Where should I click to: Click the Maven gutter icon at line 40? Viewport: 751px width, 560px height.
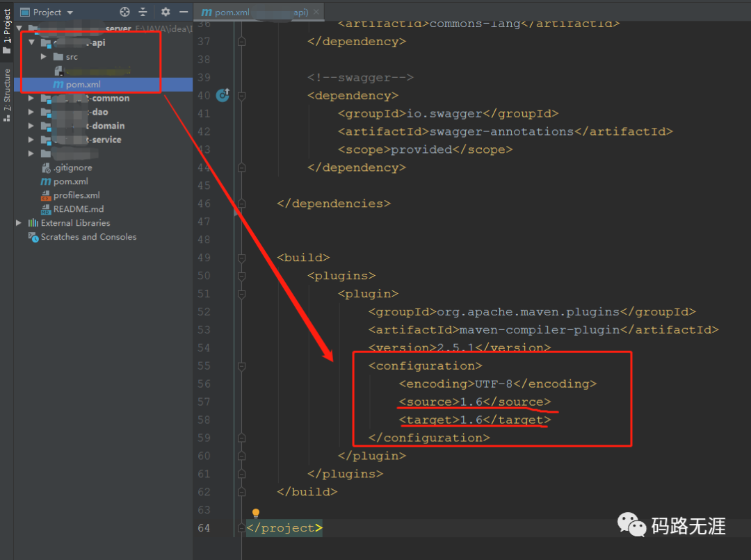tap(223, 95)
